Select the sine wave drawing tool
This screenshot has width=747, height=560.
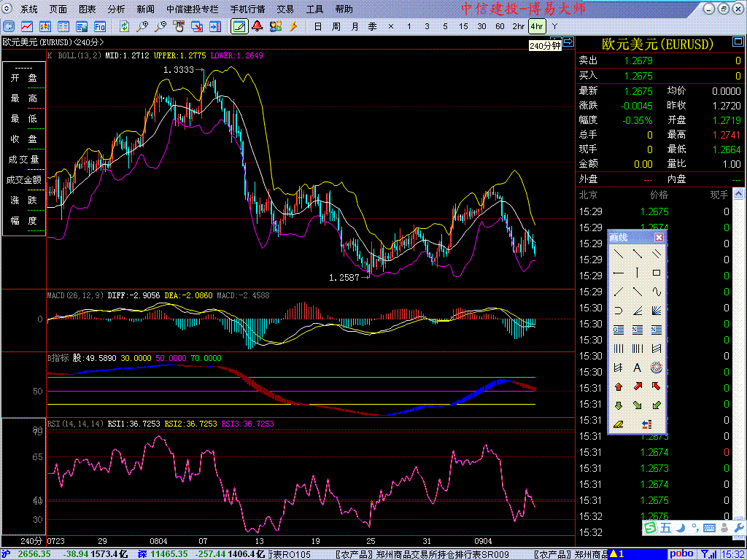coord(657,292)
